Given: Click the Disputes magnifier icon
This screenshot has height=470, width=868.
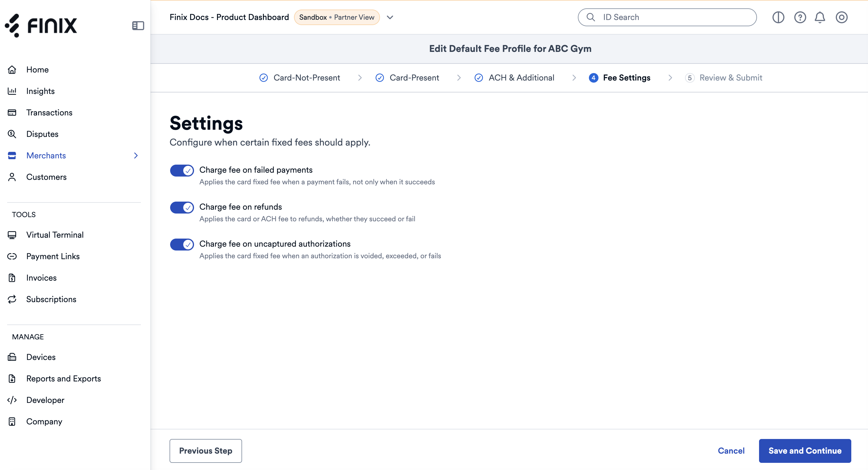Looking at the screenshot, I should coord(12,134).
